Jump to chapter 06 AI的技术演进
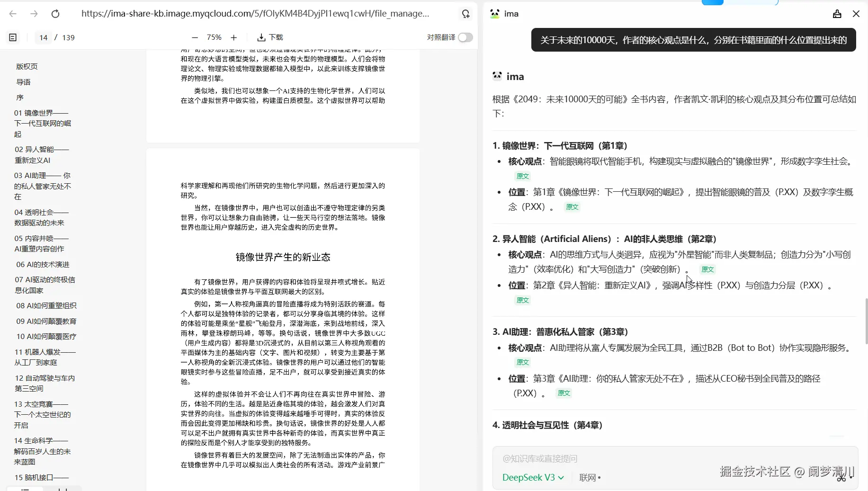The image size is (868, 491). point(43,264)
